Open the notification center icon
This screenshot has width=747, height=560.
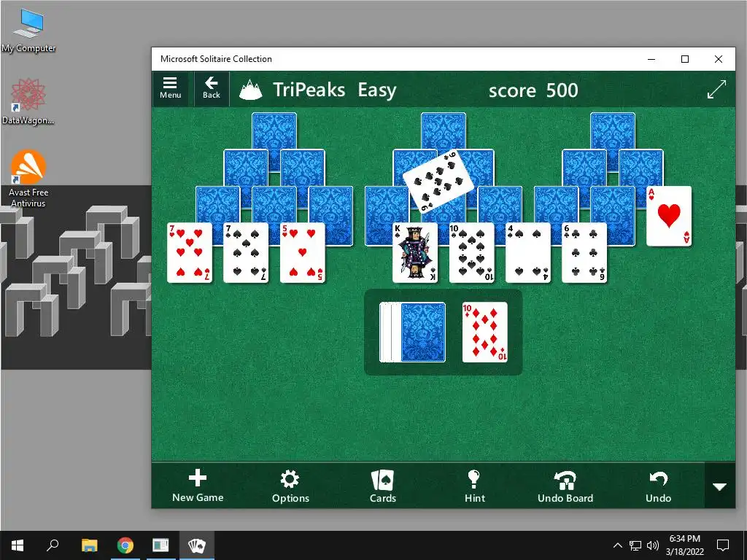723,545
